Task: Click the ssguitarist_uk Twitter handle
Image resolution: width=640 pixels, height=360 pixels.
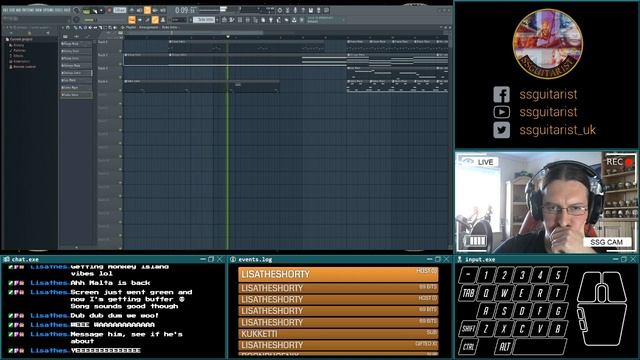Action: (557, 130)
